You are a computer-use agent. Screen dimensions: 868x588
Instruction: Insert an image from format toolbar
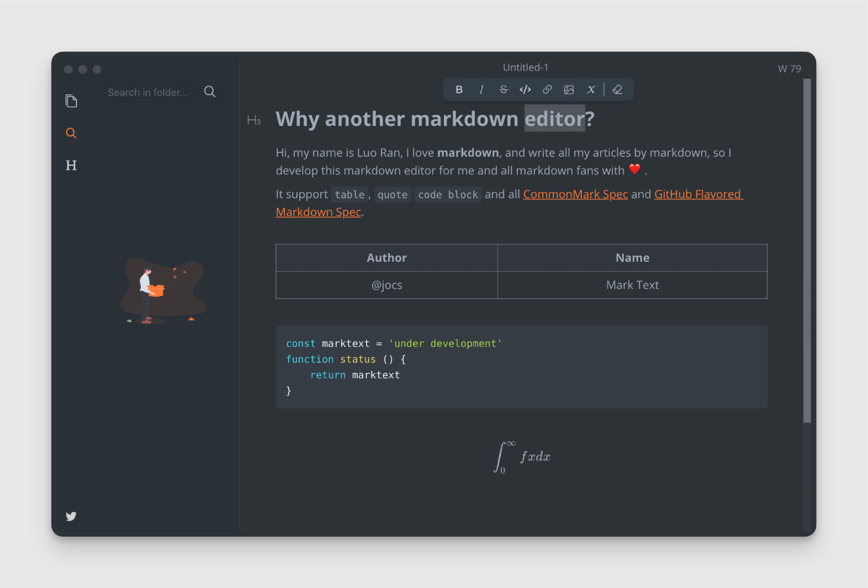point(569,89)
